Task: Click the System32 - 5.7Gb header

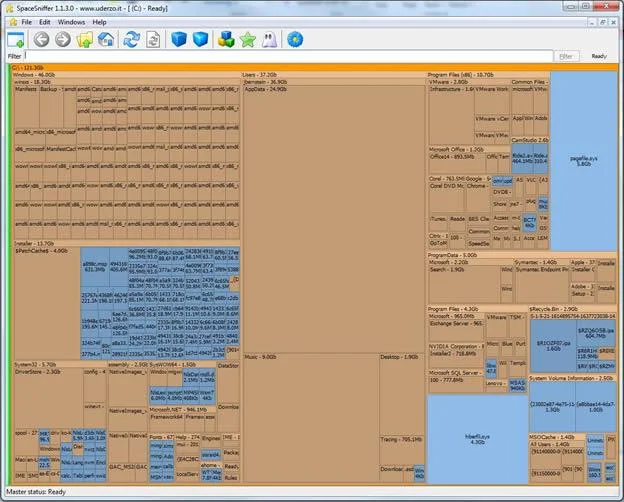Action: click(x=60, y=365)
